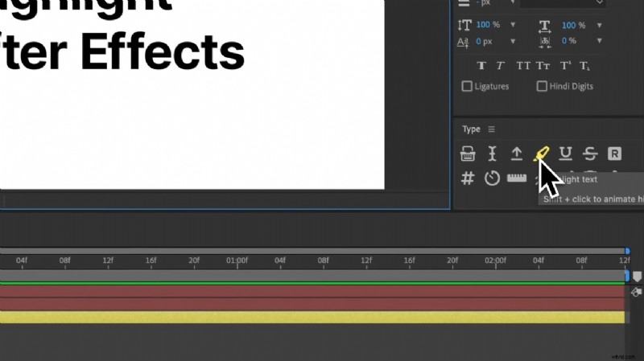Click the yellow highlight text marker icon

pos(541,154)
